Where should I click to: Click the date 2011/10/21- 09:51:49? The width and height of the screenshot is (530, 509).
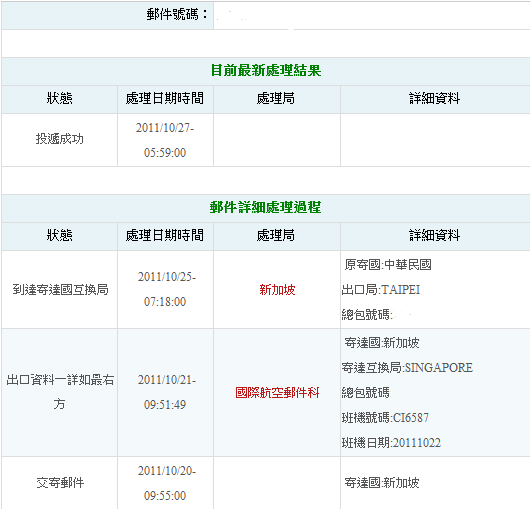coord(166,392)
